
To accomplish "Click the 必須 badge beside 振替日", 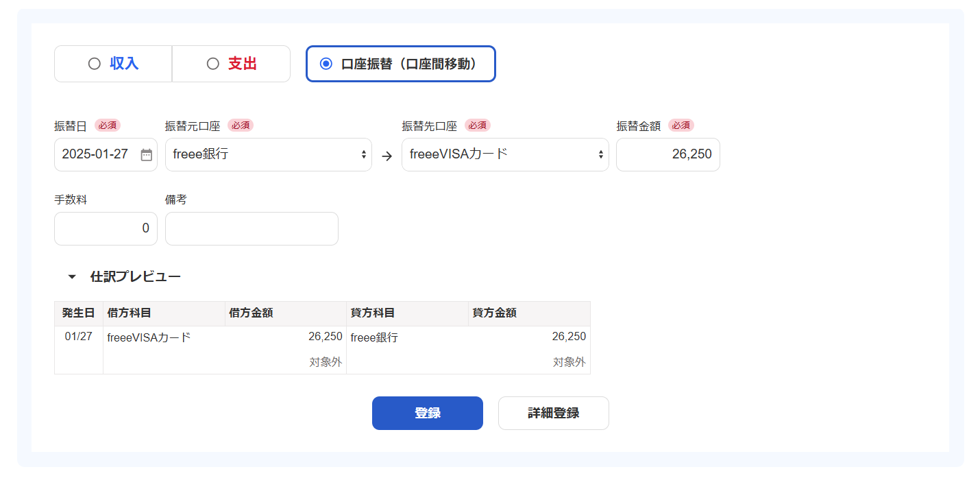I will (x=108, y=126).
